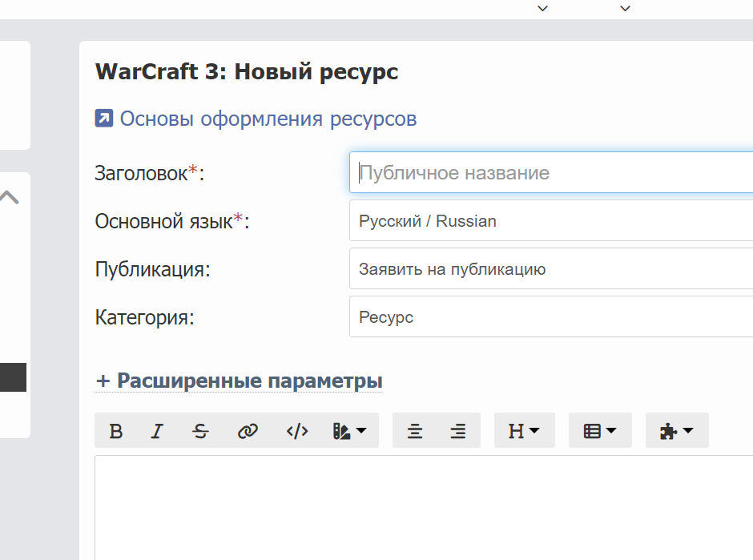Image resolution: width=753 pixels, height=560 pixels.
Task: Align text to the right
Action: (458, 432)
